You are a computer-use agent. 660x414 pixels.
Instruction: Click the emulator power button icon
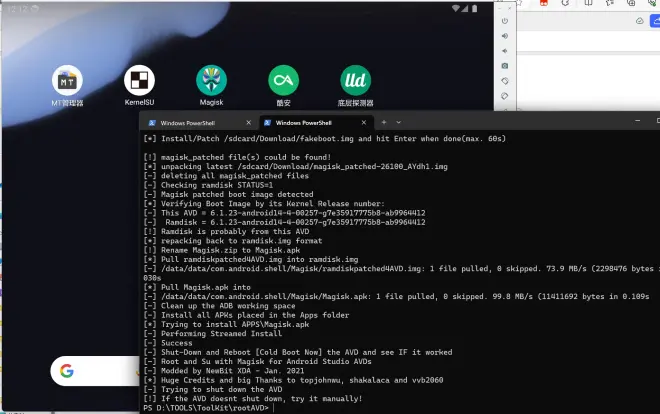(x=505, y=21)
